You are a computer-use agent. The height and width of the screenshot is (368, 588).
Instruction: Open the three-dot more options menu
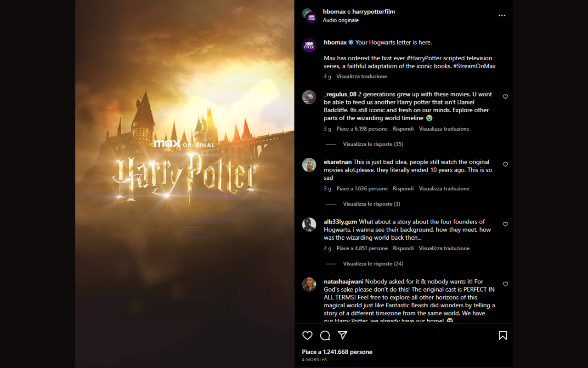pos(502,15)
